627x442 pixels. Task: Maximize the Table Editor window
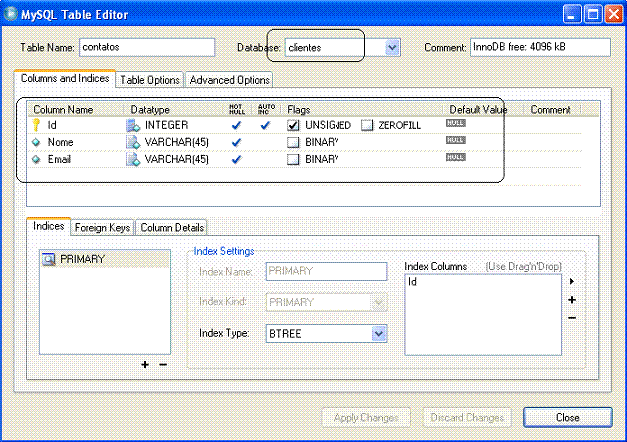tap(593, 14)
